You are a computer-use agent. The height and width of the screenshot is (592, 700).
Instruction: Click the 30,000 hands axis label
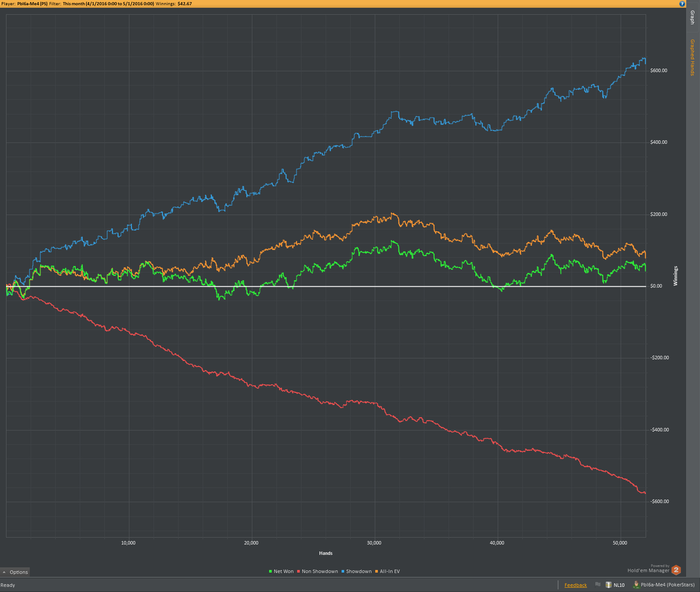[374, 543]
